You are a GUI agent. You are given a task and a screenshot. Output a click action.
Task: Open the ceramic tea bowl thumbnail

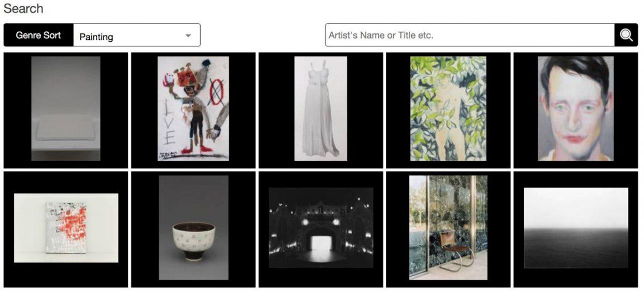tap(193, 228)
